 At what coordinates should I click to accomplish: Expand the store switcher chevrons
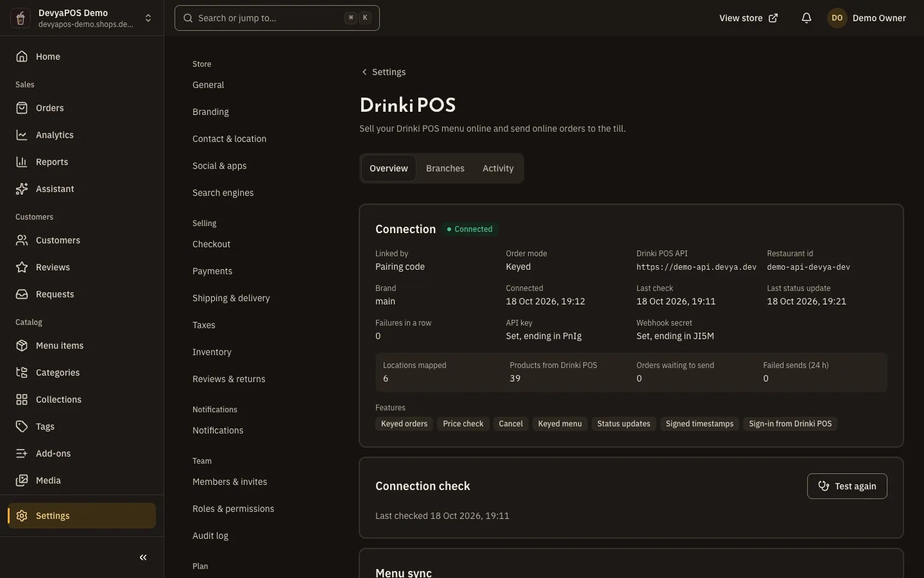point(148,18)
